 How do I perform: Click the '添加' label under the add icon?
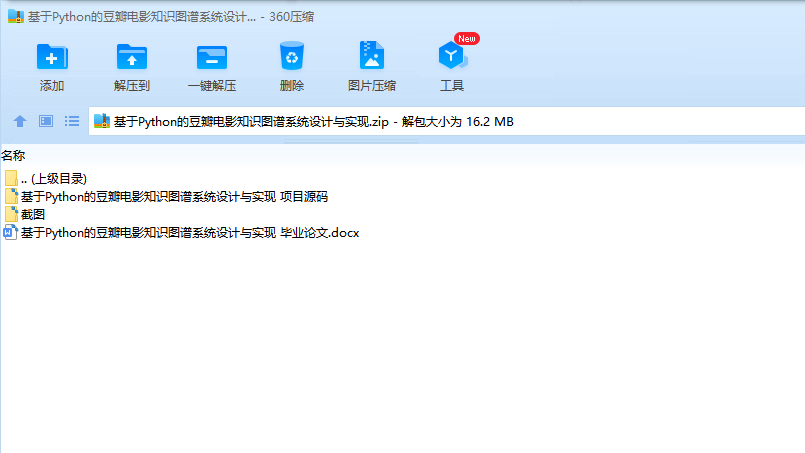(x=52, y=85)
